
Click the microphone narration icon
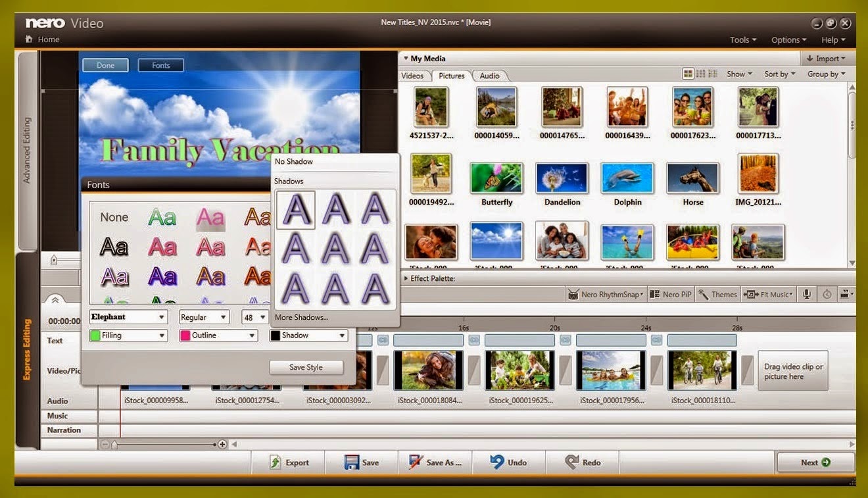pos(806,294)
